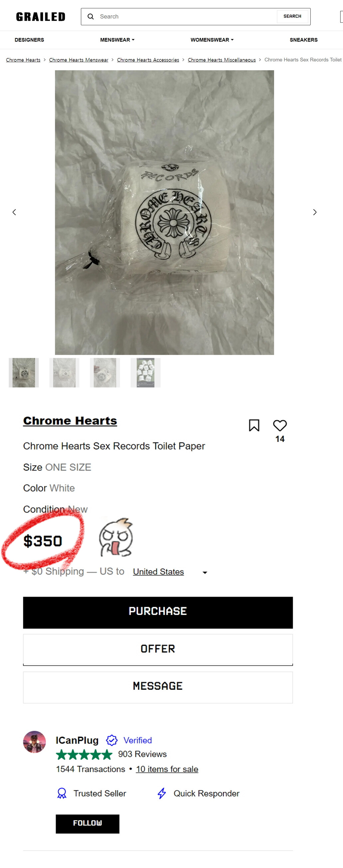Click the search magnifier icon

click(90, 17)
